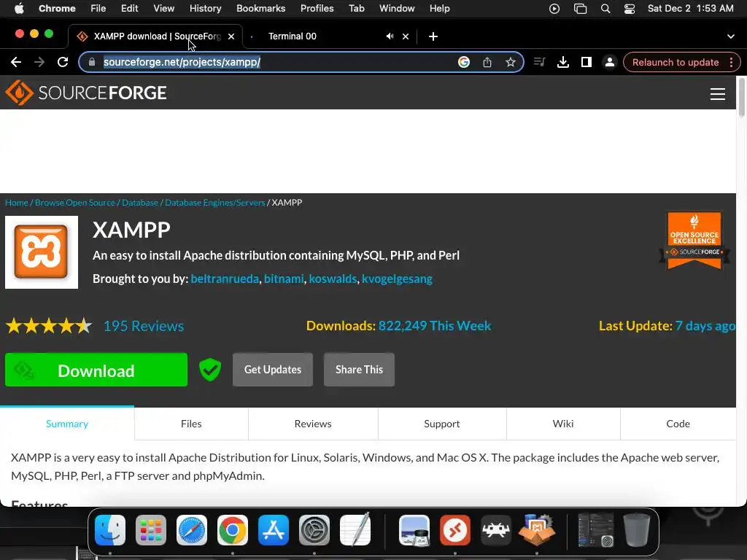Open Spotlight search in the menu bar

(x=605, y=9)
